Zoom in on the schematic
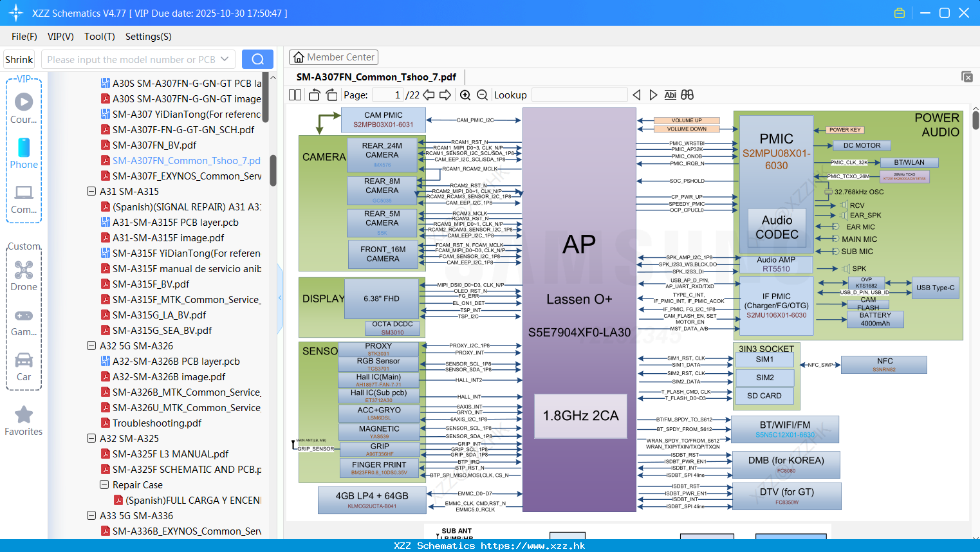Image resolution: width=980 pixels, height=552 pixels. (465, 95)
